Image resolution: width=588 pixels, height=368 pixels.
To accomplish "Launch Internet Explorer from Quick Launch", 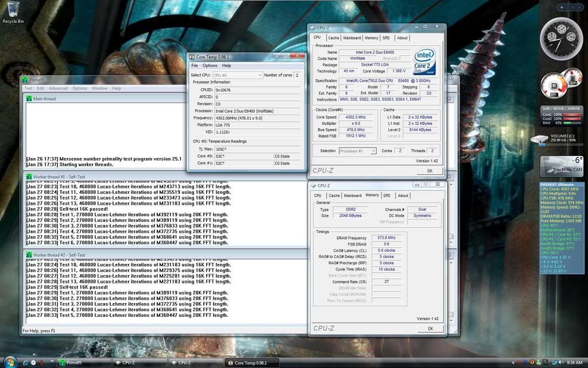I will click(x=26, y=363).
